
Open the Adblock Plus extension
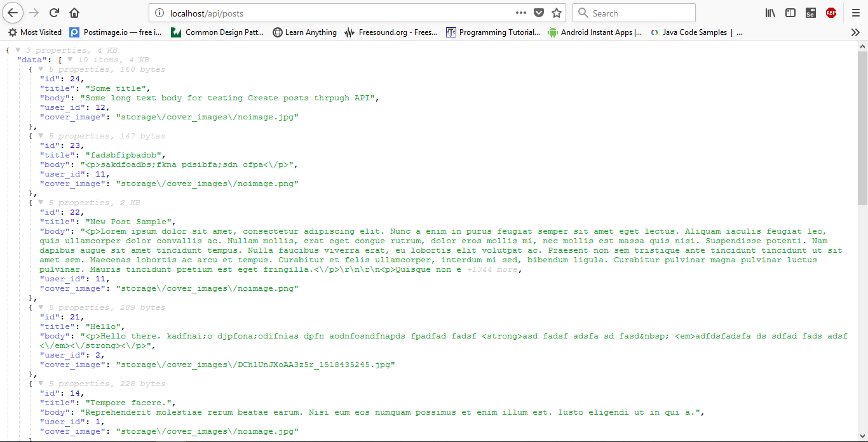pyautogui.click(x=831, y=13)
